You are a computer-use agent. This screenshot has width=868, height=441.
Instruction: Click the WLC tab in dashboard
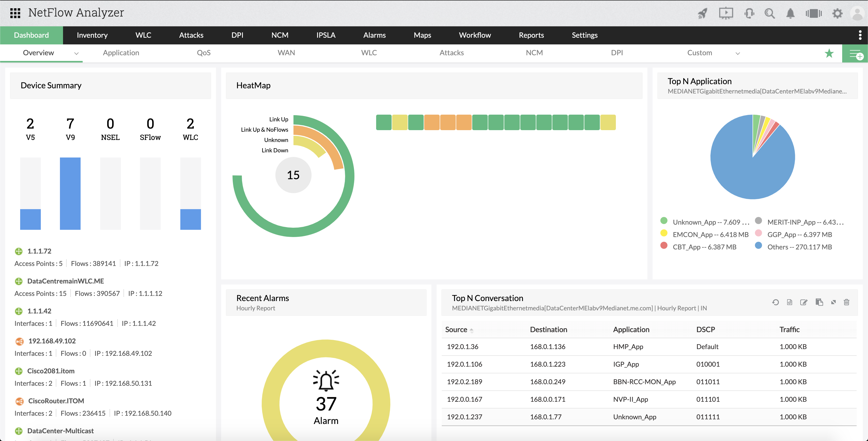[368, 53]
